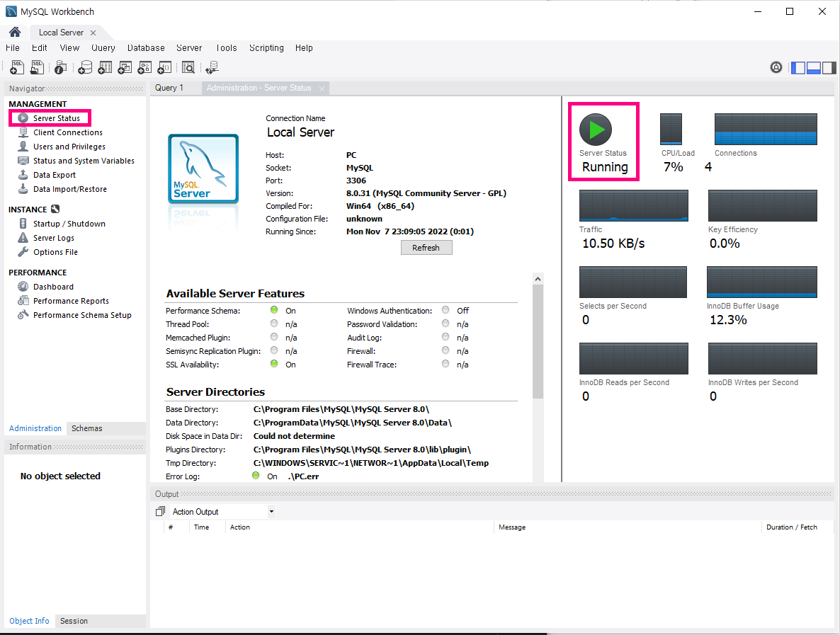Create new stored procedure icon
This screenshot has width=840, height=635.
click(144, 67)
